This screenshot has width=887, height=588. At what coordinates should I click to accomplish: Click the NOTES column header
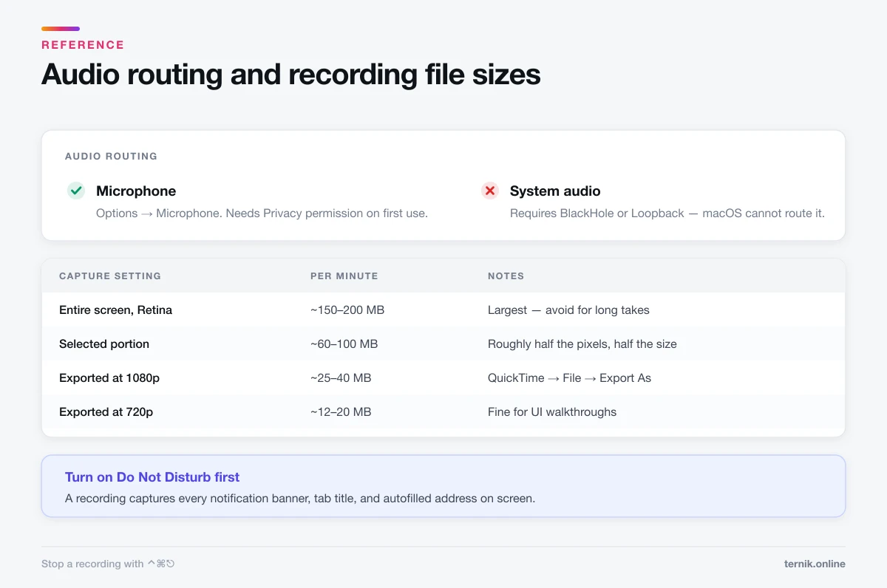(x=506, y=276)
